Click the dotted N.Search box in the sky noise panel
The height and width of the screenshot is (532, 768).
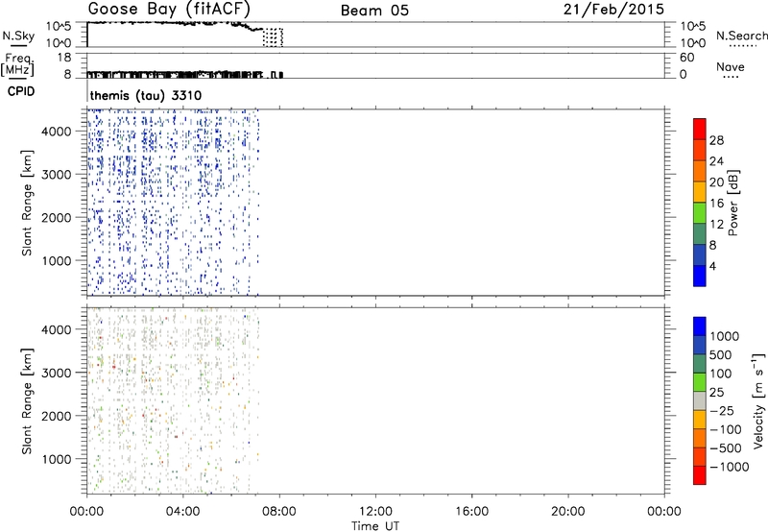pyautogui.click(x=274, y=37)
